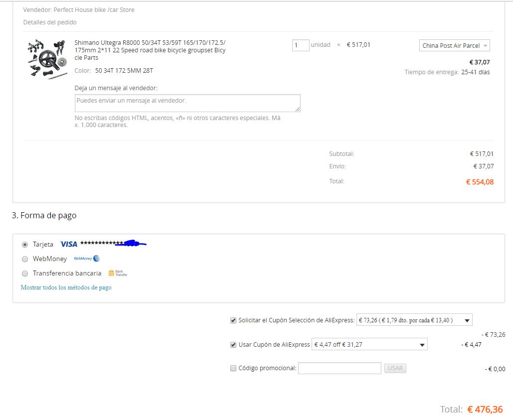This screenshot has height=420, width=513.
Task: Click the quantity unidad input field
Action: click(301, 45)
